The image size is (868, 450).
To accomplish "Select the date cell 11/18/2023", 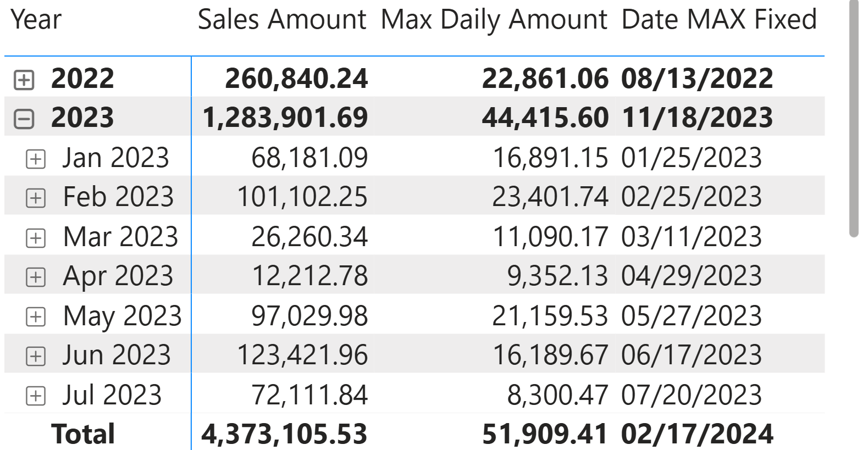I will [696, 118].
